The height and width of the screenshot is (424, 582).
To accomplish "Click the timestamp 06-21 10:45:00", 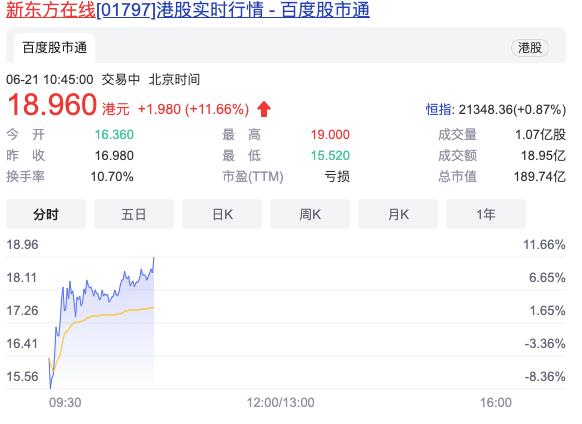I will 50,80.
